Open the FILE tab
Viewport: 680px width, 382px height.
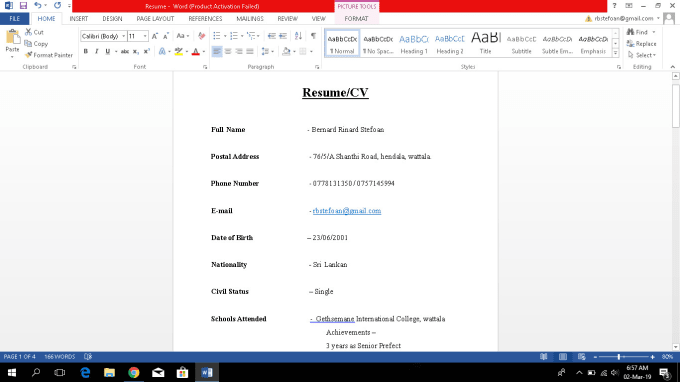click(x=15, y=19)
